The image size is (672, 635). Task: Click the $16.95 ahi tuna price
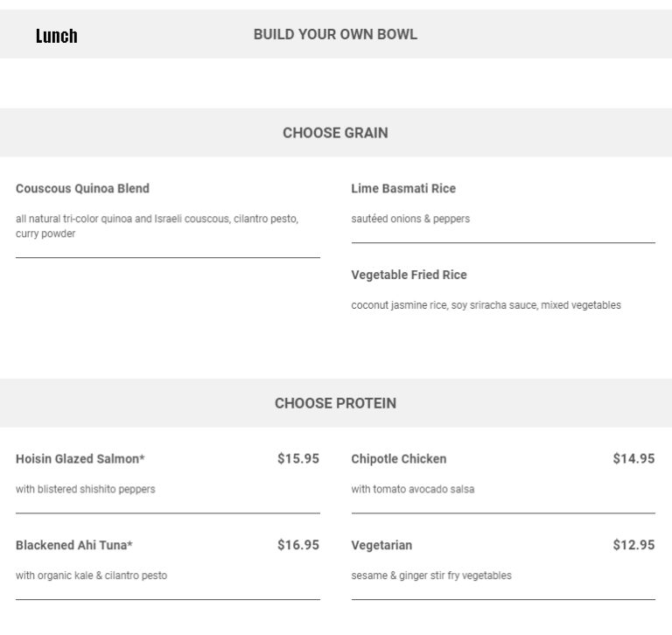[298, 545]
